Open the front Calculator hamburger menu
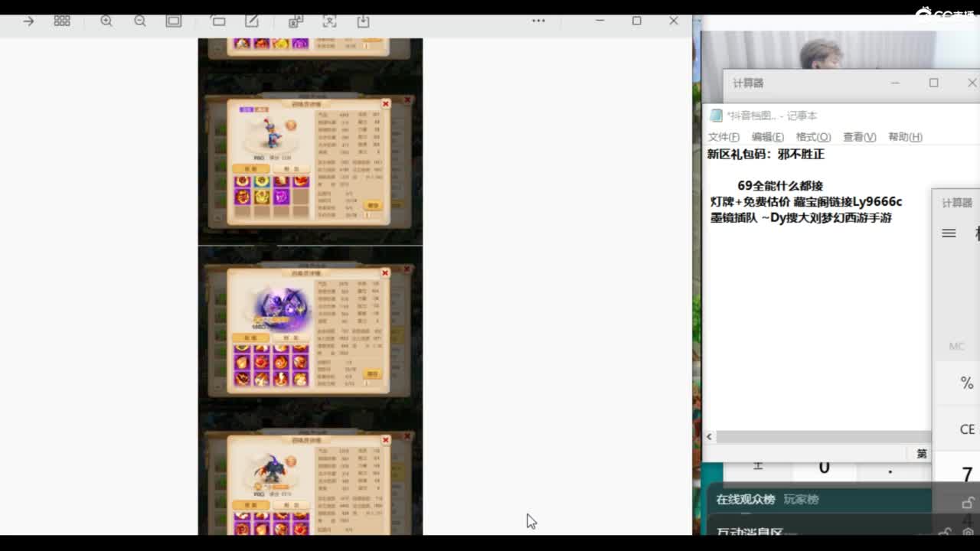The image size is (980, 551). (949, 233)
